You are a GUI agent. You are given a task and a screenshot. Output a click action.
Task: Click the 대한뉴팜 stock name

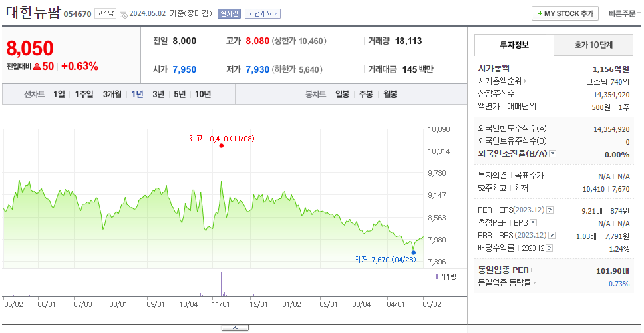pos(33,13)
